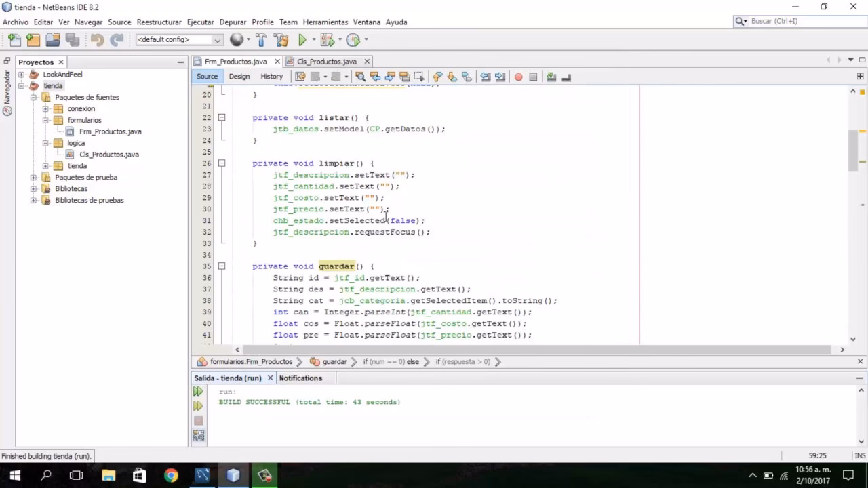Click the New File toolbar icon
This screenshot has width=868, height=488.
coord(14,40)
